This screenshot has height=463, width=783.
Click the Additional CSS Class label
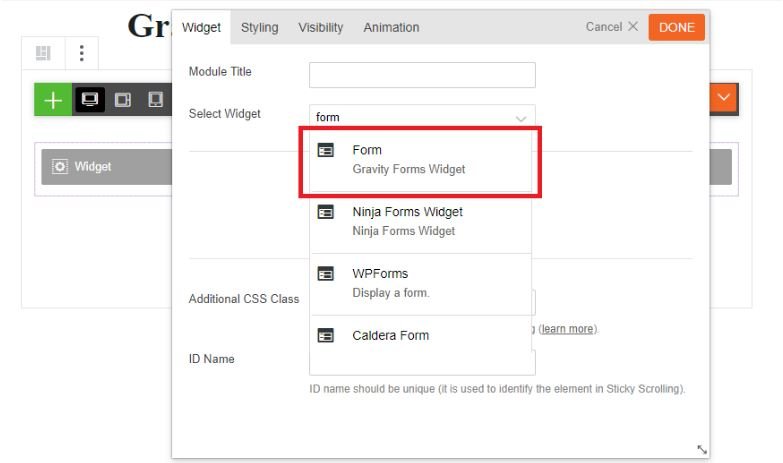[244, 299]
